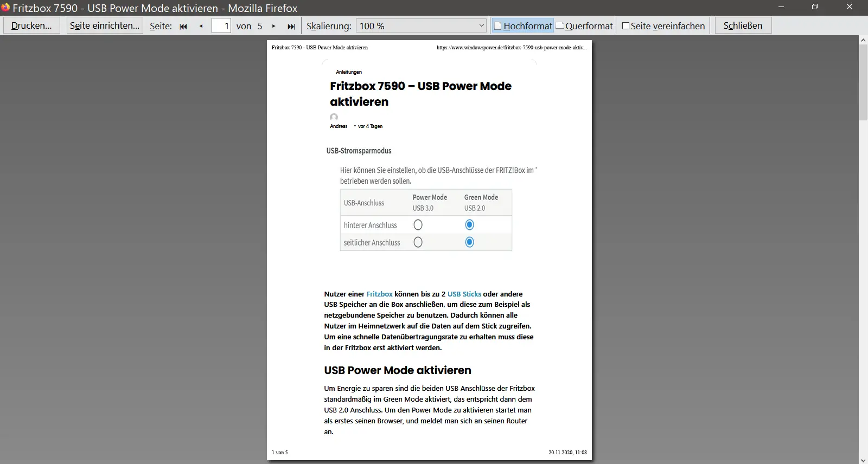Close print preview with Schließen
This screenshot has height=464, width=868.
(x=743, y=25)
